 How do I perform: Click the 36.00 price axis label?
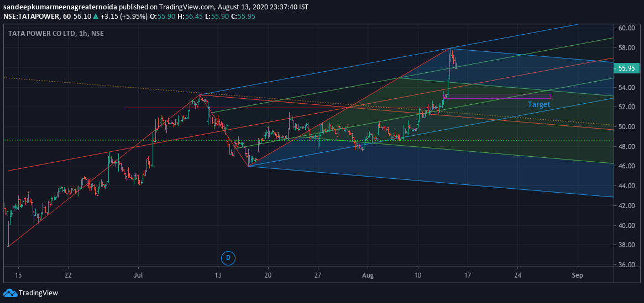(627, 265)
